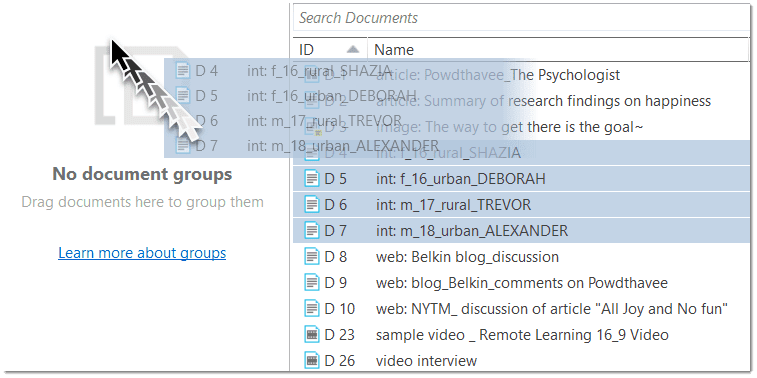Click the D 10 ID cell
The image size is (757, 378).
(x=339, y=309)
